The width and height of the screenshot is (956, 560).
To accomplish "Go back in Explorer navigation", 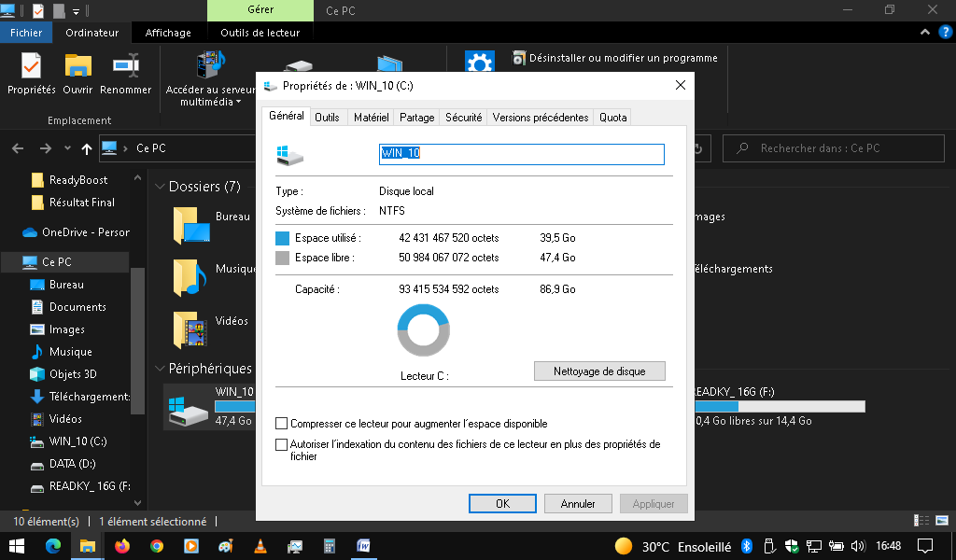I will tap(18, 148).
